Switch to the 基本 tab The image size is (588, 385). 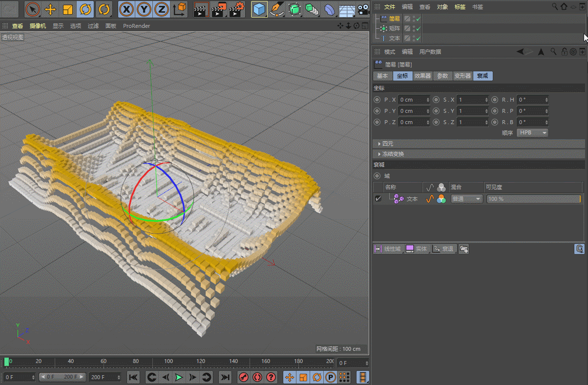[x=382, y=76]
